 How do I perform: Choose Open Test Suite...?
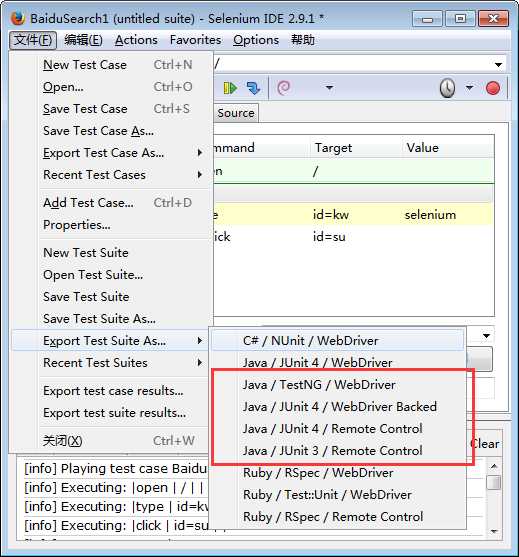111,275
